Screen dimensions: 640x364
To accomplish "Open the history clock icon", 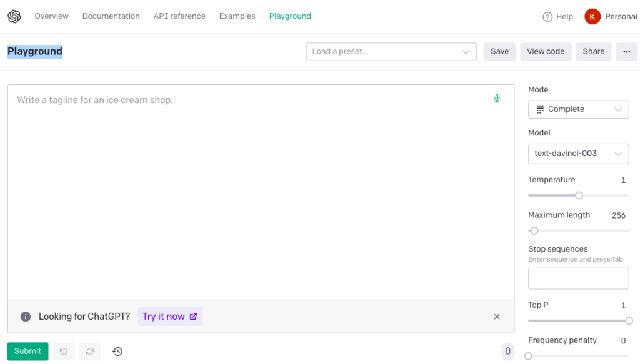I will coord(117,352).
